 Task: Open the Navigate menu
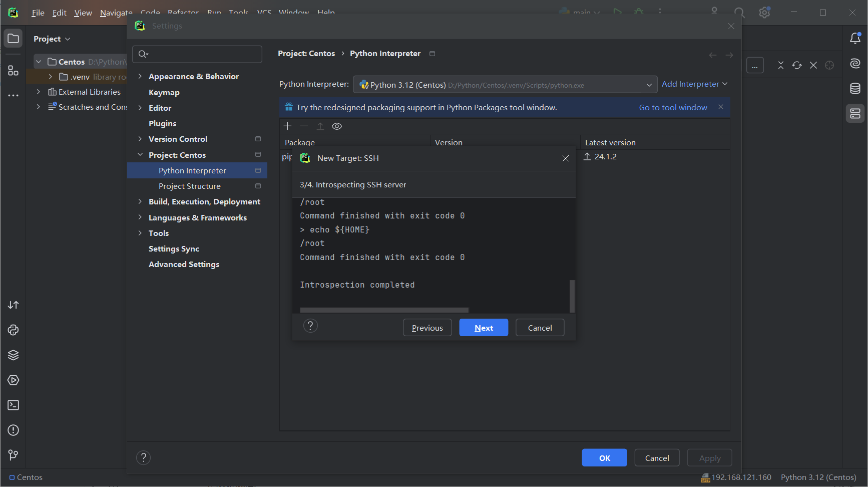coord(116,13)
